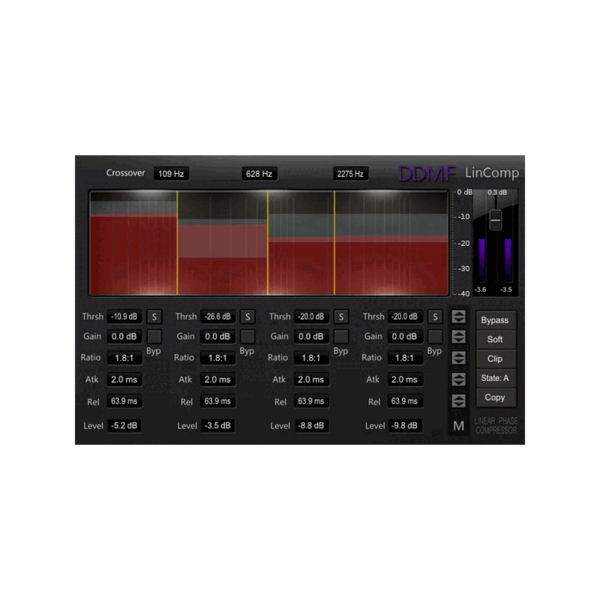Click band 2 Ratio 1.8:1 field
600x600 pixels.
217,358
